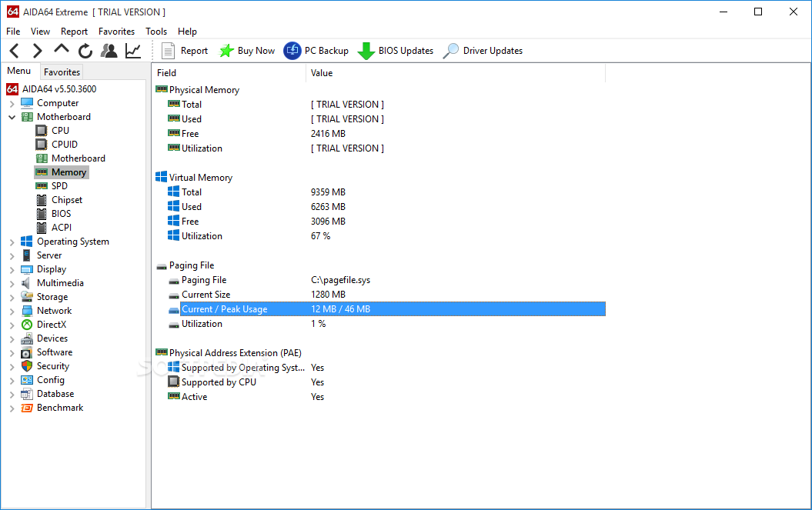This screenshot has height=510, width=812.
Task: Switch to the Favorites tab
Action: coord(62,72)
